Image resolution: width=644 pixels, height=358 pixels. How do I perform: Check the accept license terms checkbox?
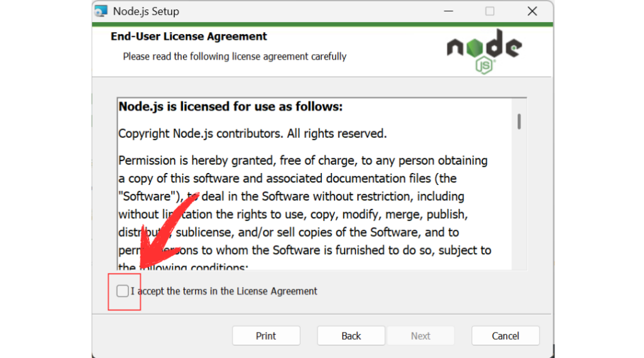coord(123,291)
